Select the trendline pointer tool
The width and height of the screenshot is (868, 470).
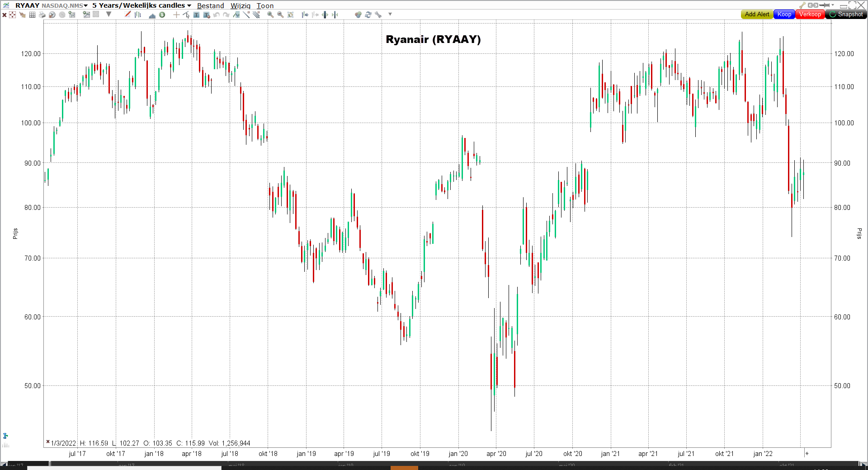click(x=186, y=14)
